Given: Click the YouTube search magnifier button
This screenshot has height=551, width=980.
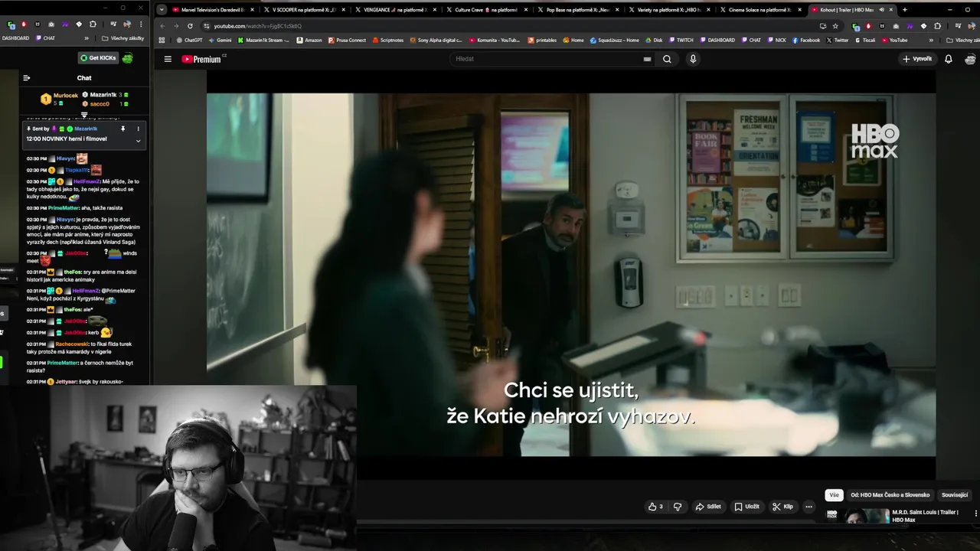Looking at the screenshot, I should pos(667,59).
